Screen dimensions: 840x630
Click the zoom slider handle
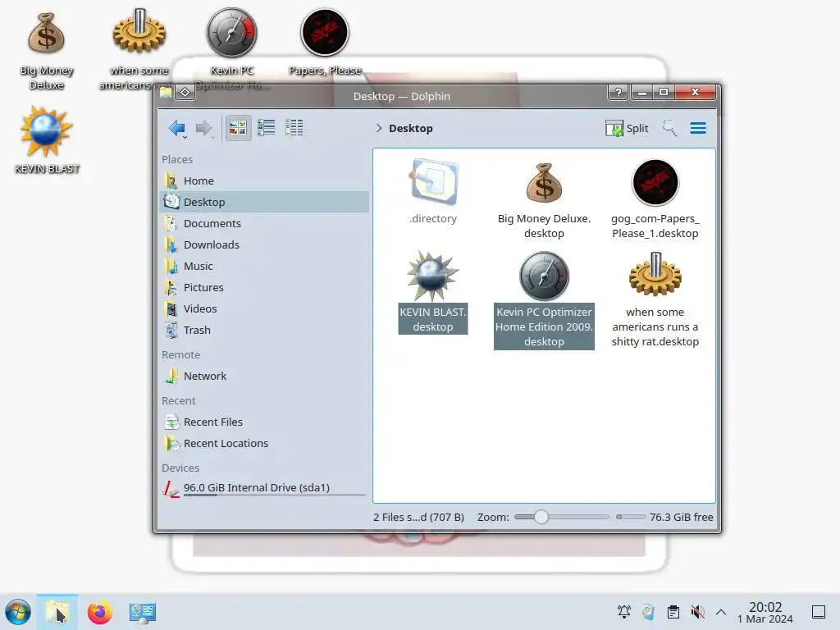click(x=541, y=517)
